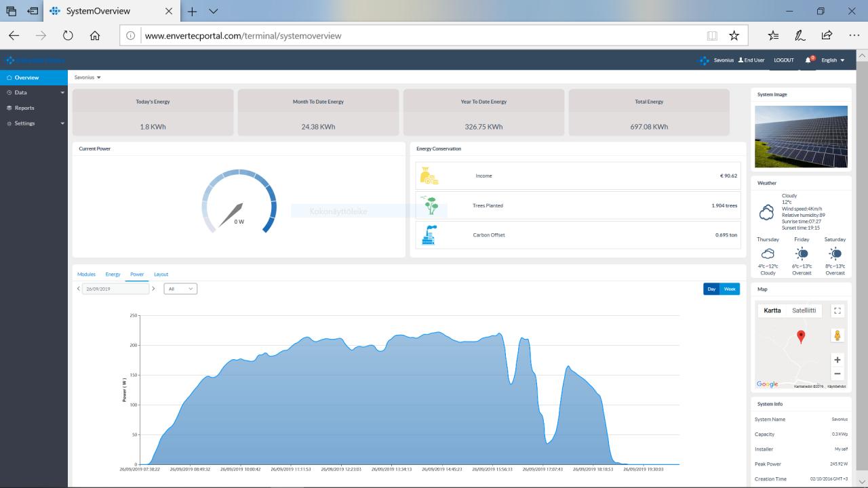Image resolution: width=868 pixels, height=488 pixels.
Task: Switch chart to Week view
Action: (730, 289)
